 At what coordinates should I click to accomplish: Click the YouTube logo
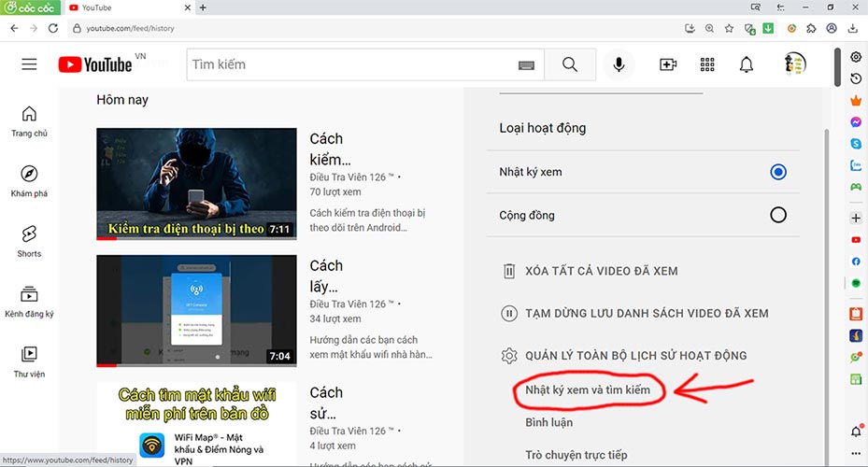tap(95, 64)
